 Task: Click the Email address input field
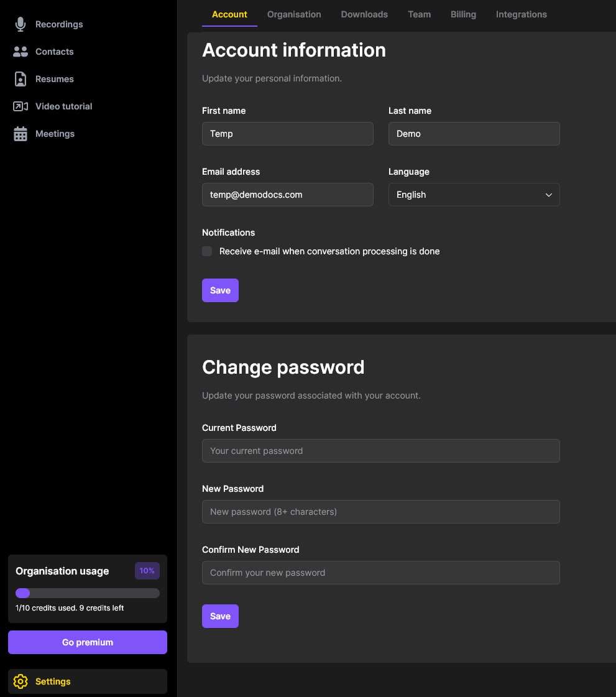point(287,195)
